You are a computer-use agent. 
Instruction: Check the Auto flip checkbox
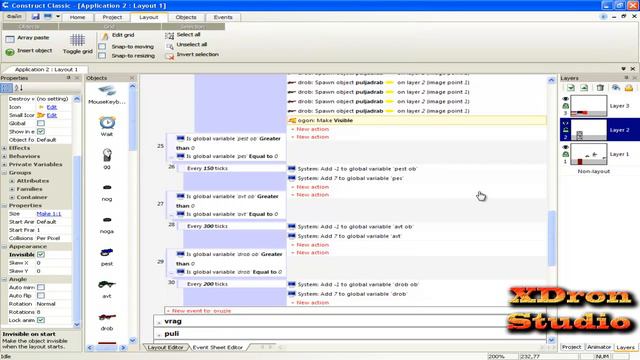(x=41, y=296)
